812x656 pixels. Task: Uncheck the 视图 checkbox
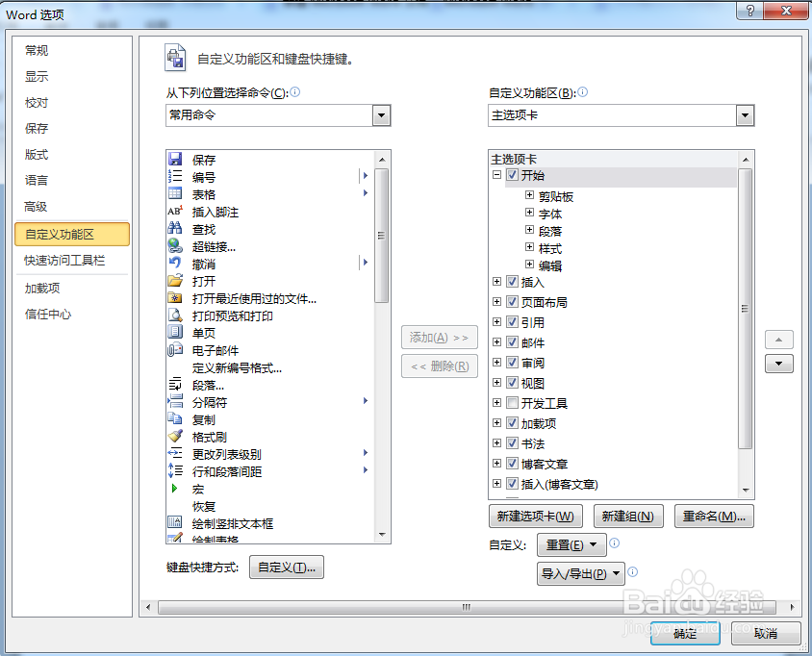[x=512, y=383]
